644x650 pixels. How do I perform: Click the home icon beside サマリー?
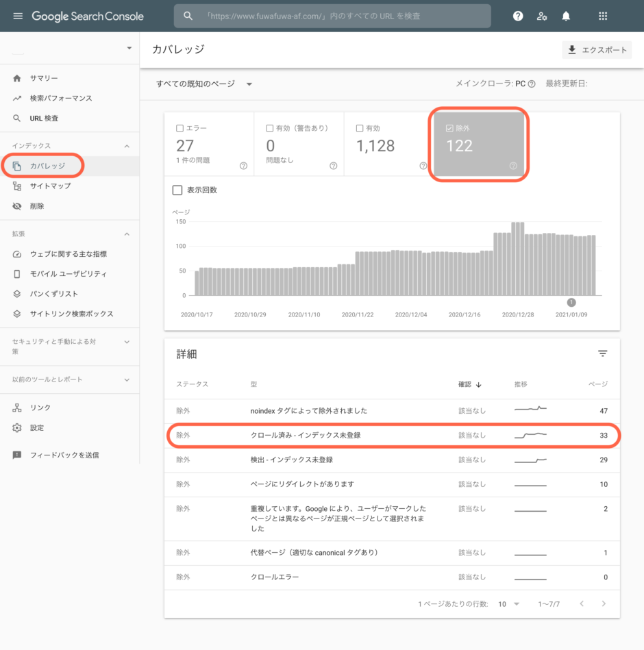click(x=17, y=78)
